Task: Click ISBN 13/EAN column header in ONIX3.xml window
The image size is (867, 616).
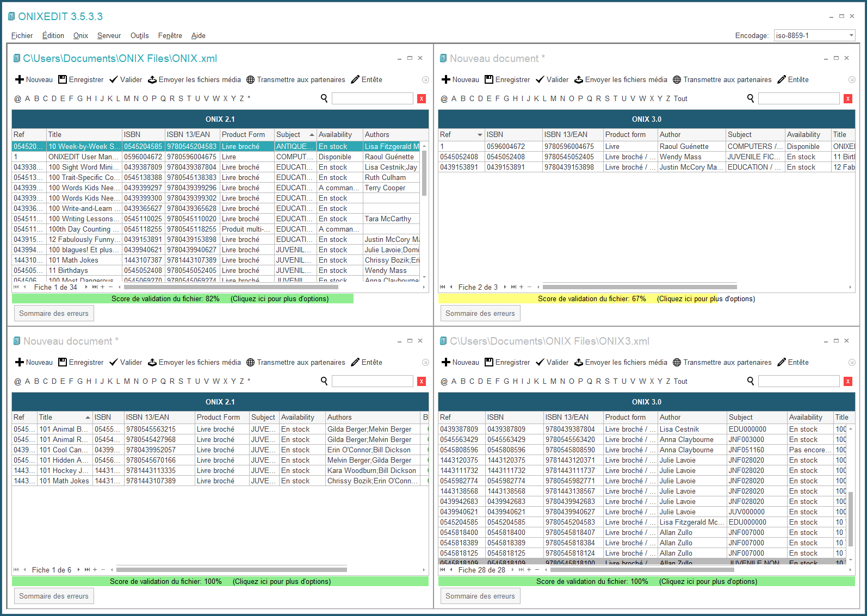Action: point(573,417)
